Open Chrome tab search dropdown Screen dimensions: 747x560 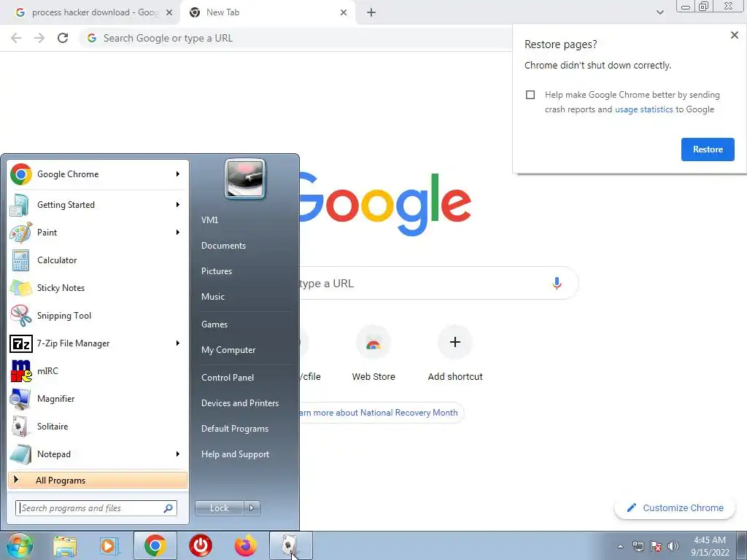coord(659,12)
